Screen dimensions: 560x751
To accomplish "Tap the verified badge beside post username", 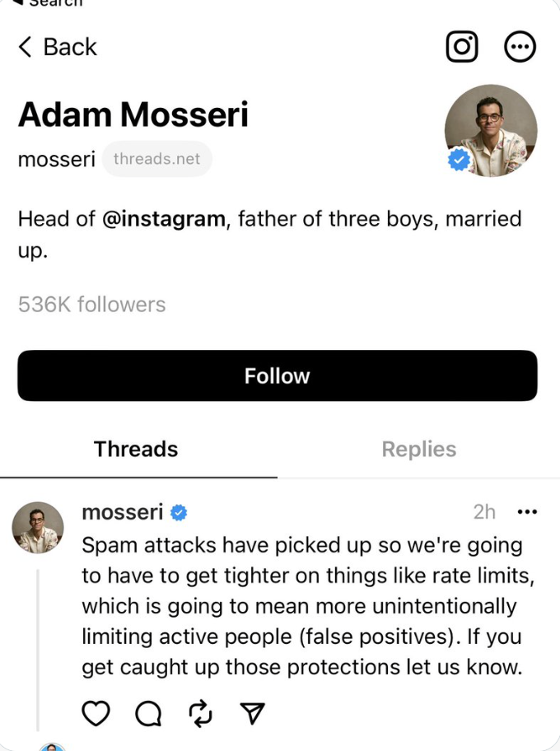I will pyautogui.click(x=179, y=513).
